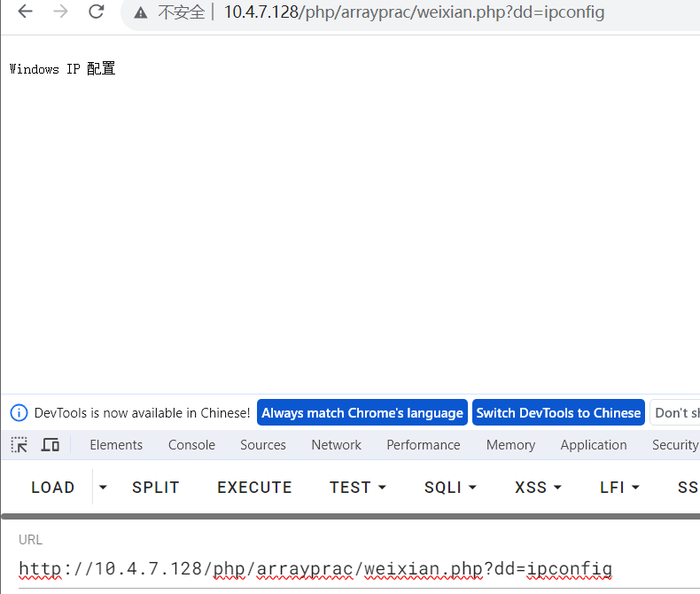The width and height of the screenshot is (700, 594).
Task: Open the XSS dropdown menu
Action: (538, 488)
